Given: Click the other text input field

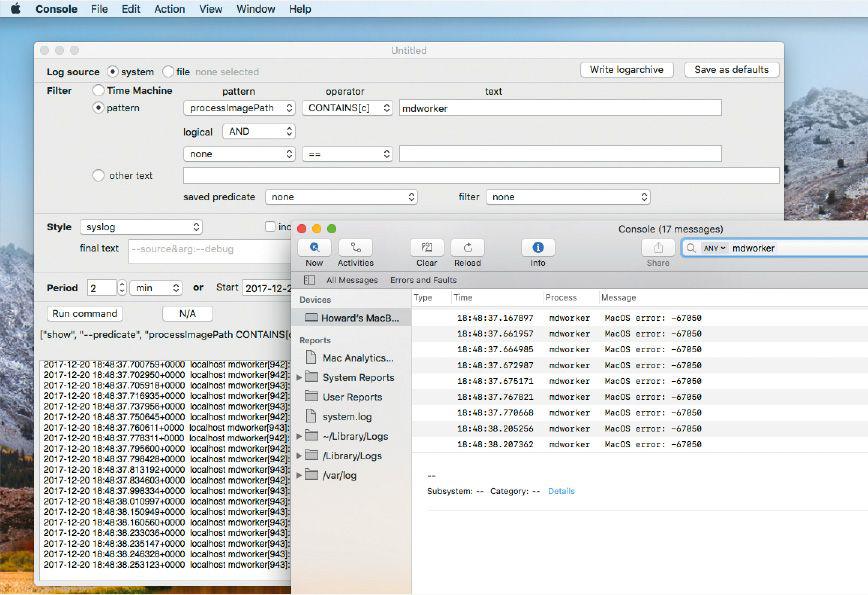Looking at the screenshot, I should pos(481,175).
